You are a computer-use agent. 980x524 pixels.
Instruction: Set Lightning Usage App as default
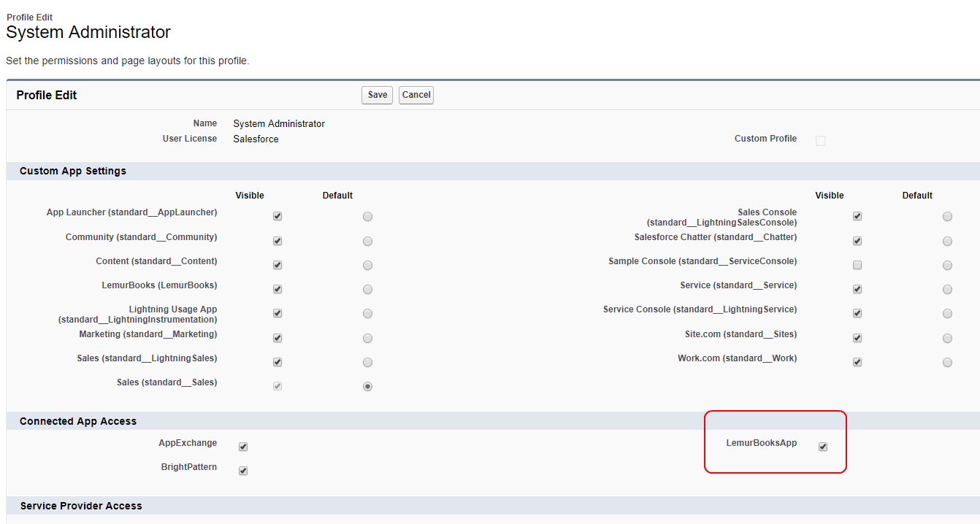tap(367, 313)
